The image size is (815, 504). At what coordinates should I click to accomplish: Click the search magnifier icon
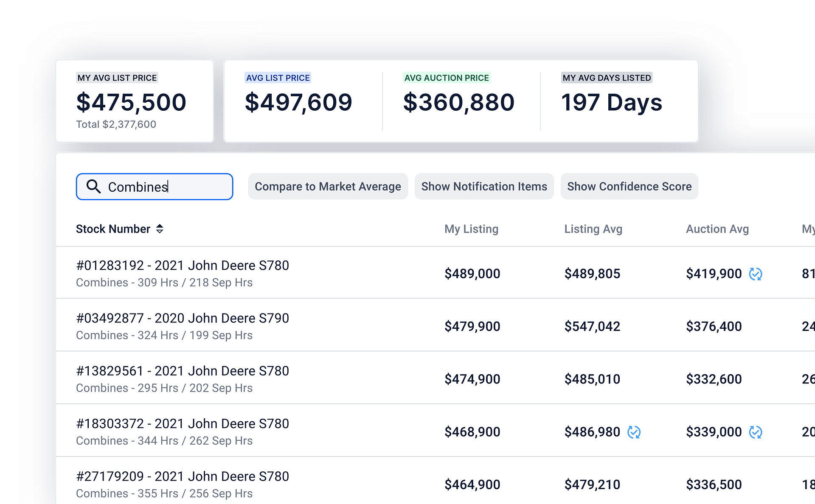[93, 186]
